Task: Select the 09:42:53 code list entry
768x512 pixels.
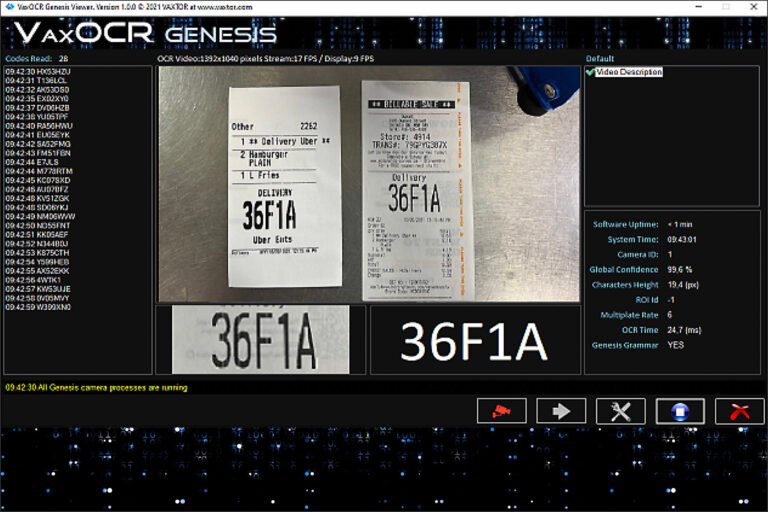Action: (x=37, y=252)
